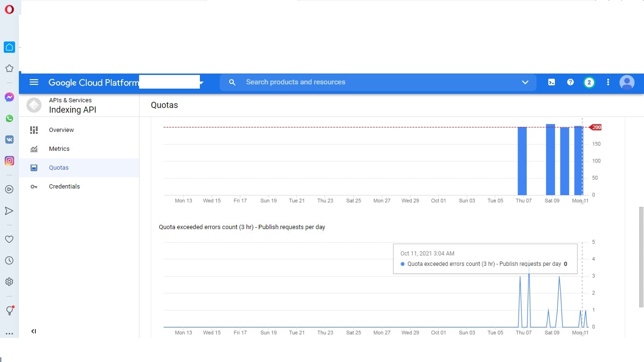Open the VK sidebar icon

[9, 140]
